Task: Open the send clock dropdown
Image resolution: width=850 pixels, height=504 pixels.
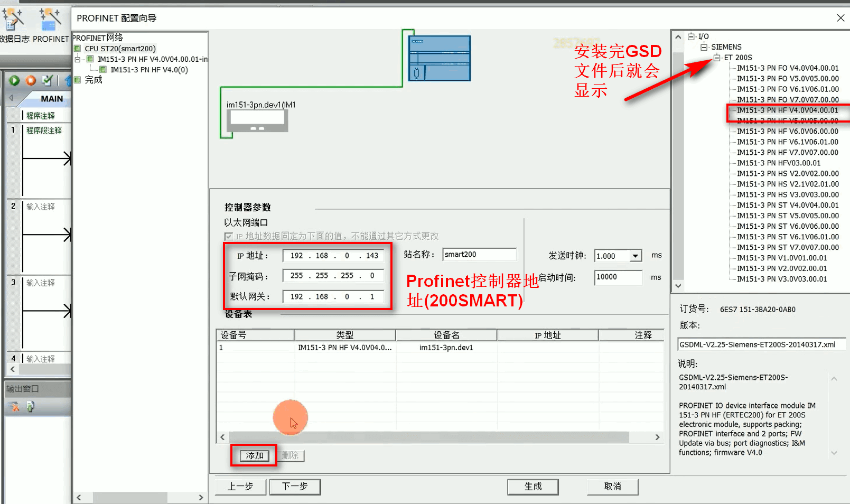Action: tap(636, 256)
